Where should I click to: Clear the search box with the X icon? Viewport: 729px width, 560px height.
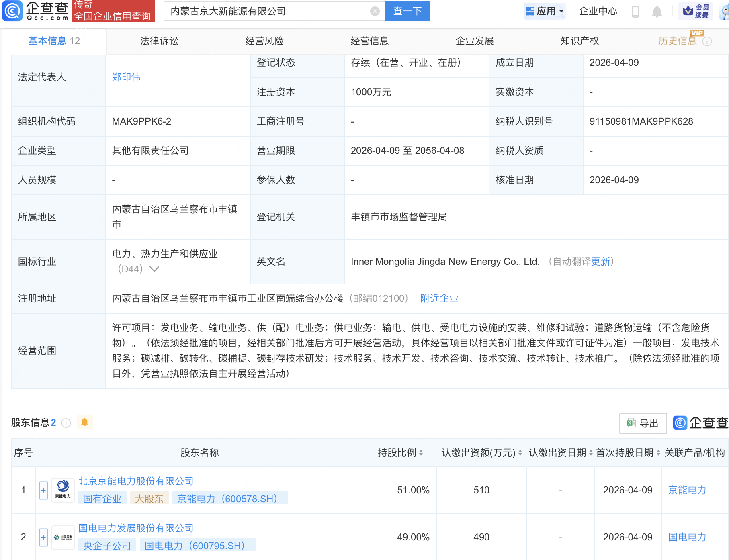[375, 11]
